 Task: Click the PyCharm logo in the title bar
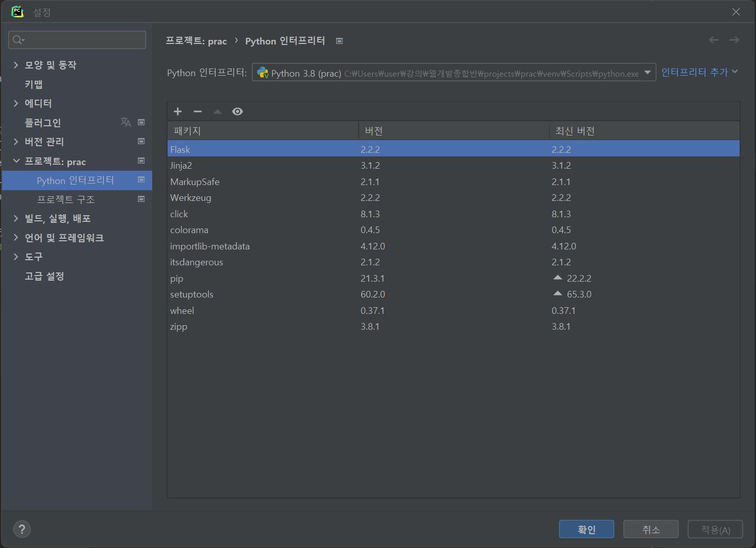(x=17, y=12)
